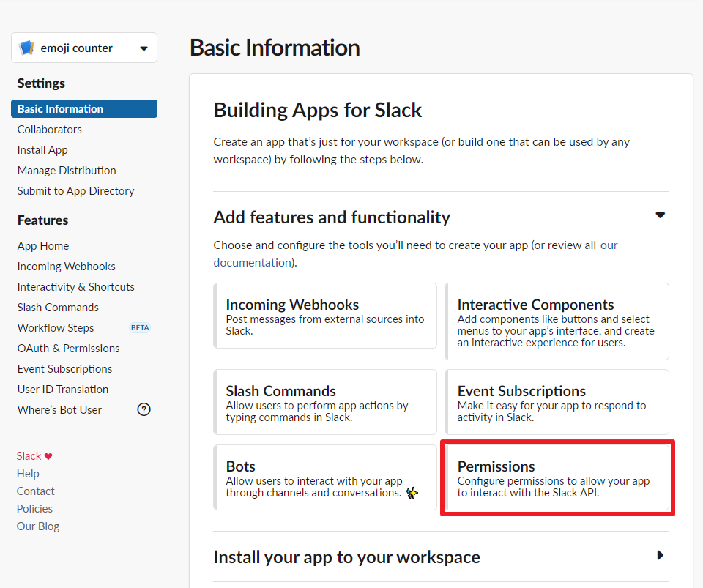
Task: Open the Where's Bot User help icon
Action: coord(144,409)
